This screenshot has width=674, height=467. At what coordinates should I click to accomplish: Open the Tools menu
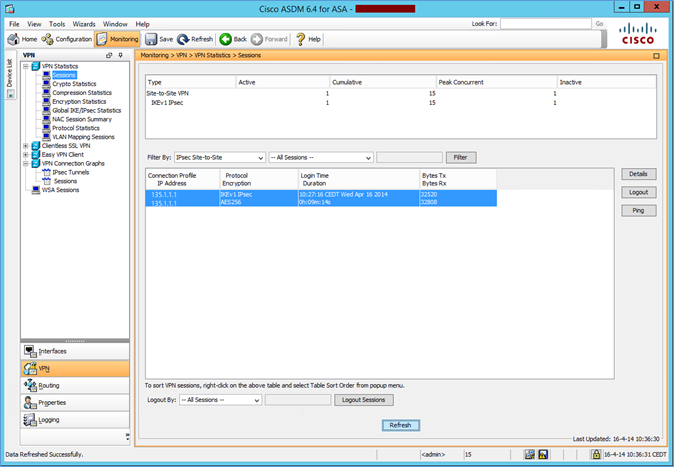57,24
